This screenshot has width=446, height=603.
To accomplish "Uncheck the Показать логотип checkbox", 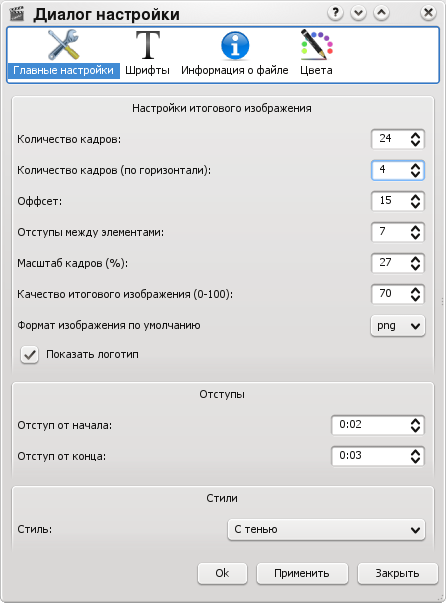I will [x=30, y=355].
